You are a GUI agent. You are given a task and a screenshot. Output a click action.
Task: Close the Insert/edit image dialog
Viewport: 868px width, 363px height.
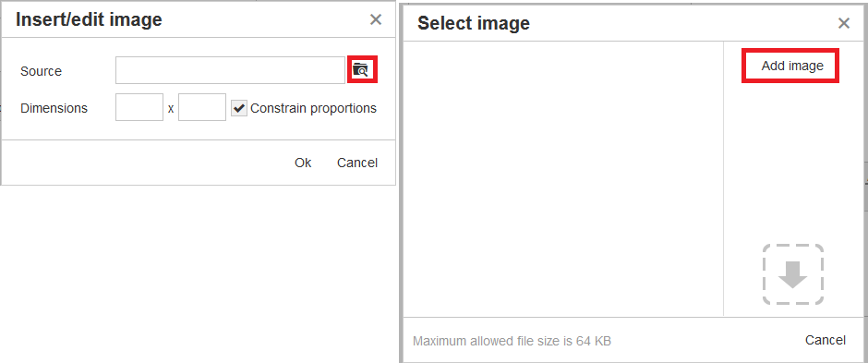(x=376, y=20)
